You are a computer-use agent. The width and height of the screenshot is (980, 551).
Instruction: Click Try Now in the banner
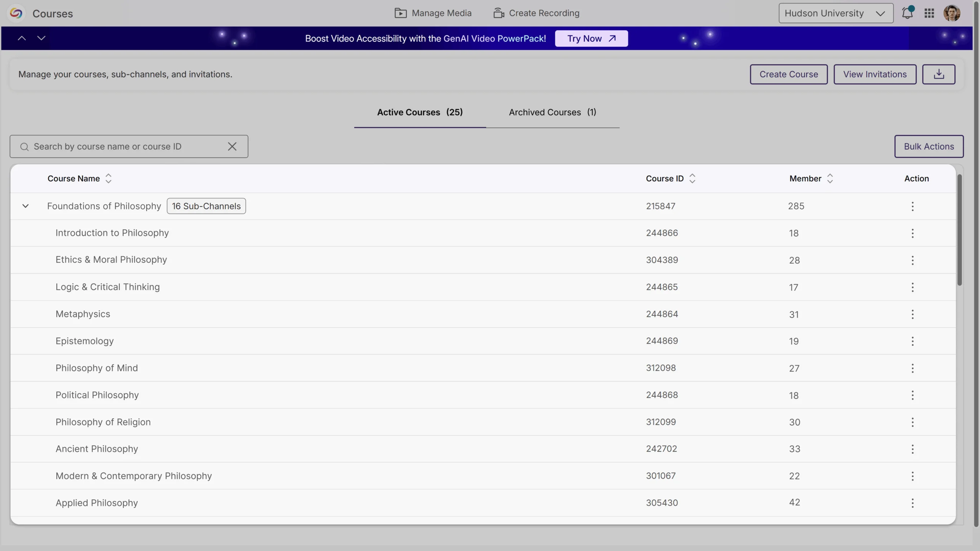(591, 38)
